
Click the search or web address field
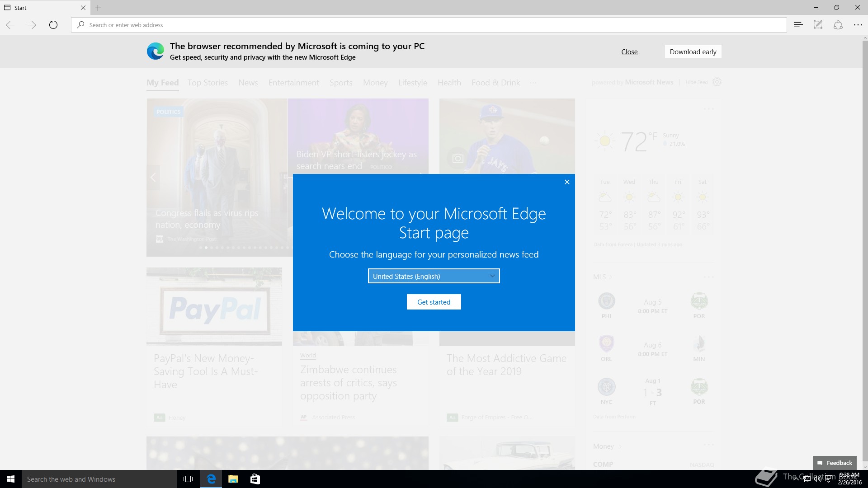point(429,25)
